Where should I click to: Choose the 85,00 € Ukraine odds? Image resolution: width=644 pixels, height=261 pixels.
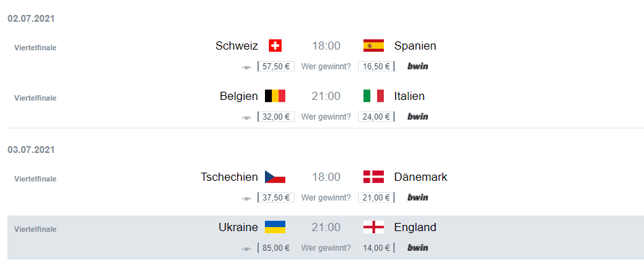[x=276, y=248]
